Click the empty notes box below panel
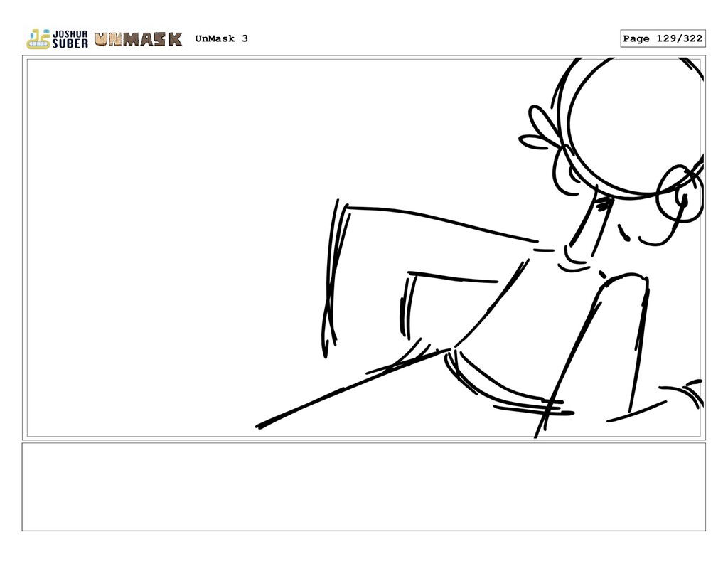 363,487
